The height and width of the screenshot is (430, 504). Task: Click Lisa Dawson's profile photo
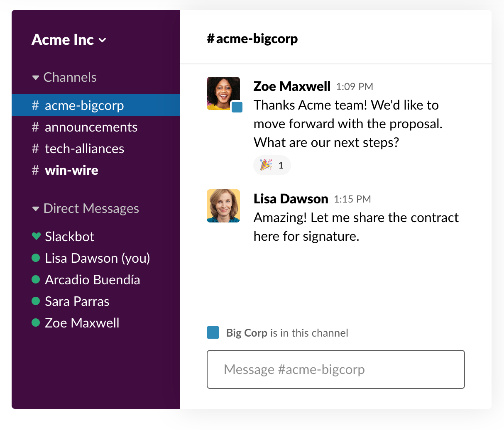pyautogui.click(x=223, y=206)
